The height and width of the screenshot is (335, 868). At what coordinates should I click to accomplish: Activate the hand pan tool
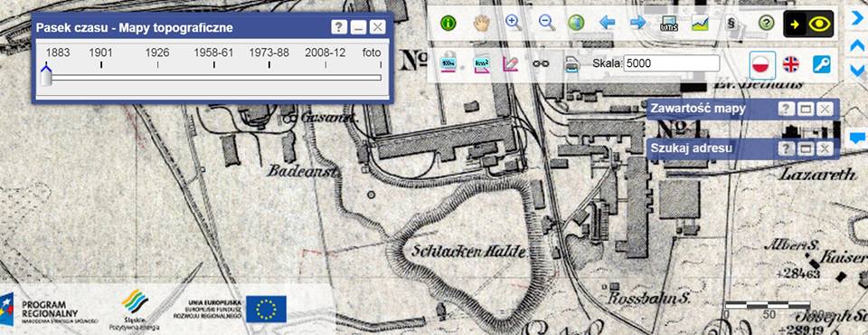tap(481, 23)
